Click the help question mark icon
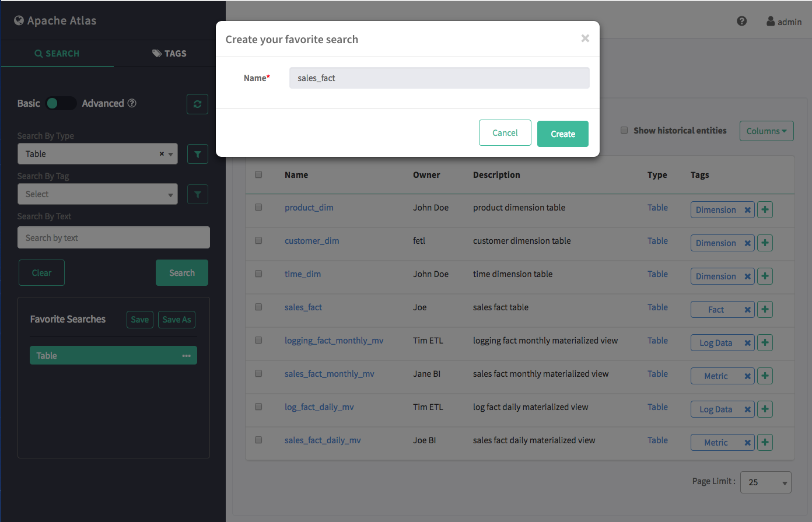This screenshot has width=812, height=522. (741, 22)
